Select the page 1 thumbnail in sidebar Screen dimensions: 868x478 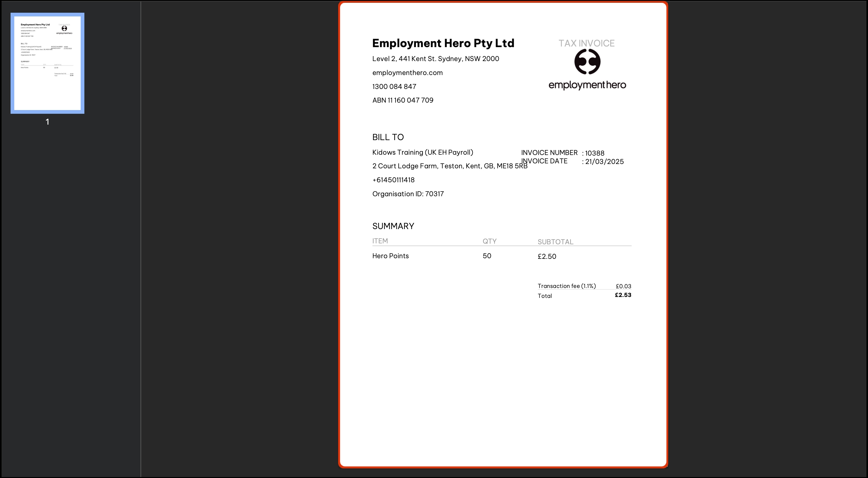pos(47,63)
